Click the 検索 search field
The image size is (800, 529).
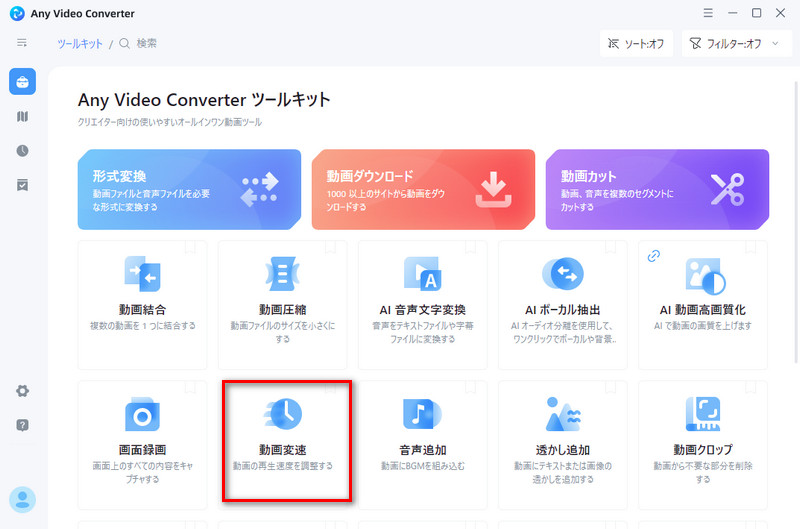point(146,43)
